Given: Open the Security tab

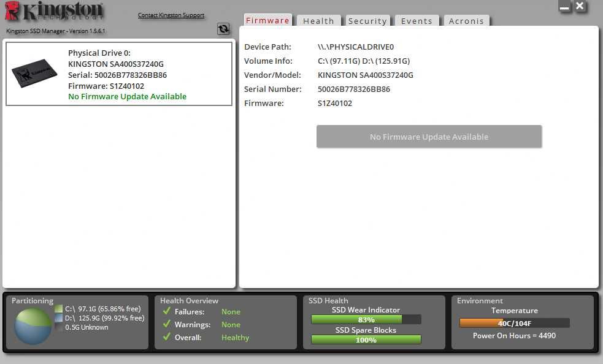Looking at the screenshot, I should click(x=367, y=21).
